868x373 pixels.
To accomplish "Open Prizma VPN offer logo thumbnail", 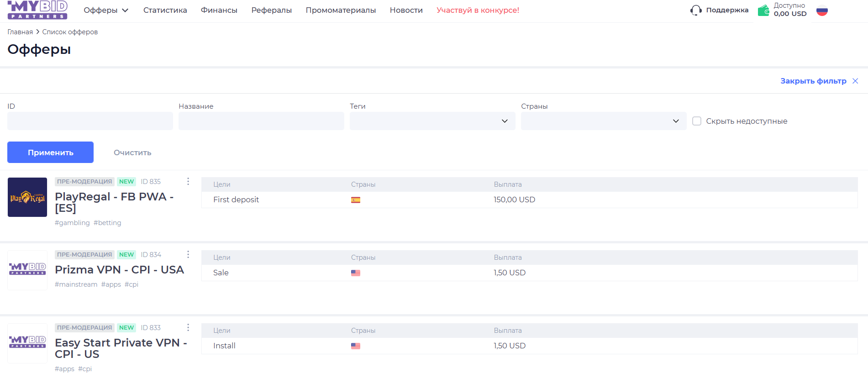I will point(27,270).
